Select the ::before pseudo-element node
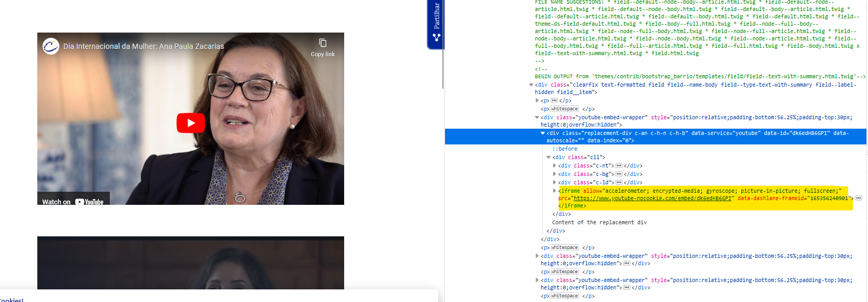The height and width of the screenshot is (302, 868). click(x=564, y=149)
